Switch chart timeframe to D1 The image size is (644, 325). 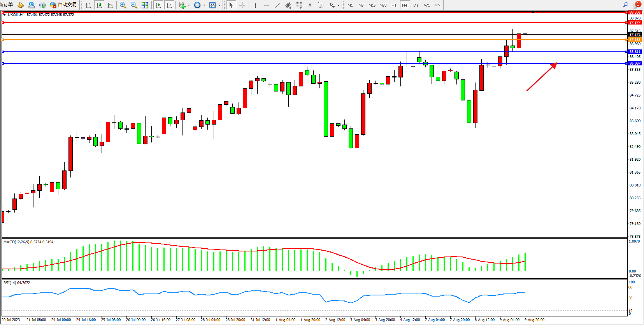click(x=416, y=5)
